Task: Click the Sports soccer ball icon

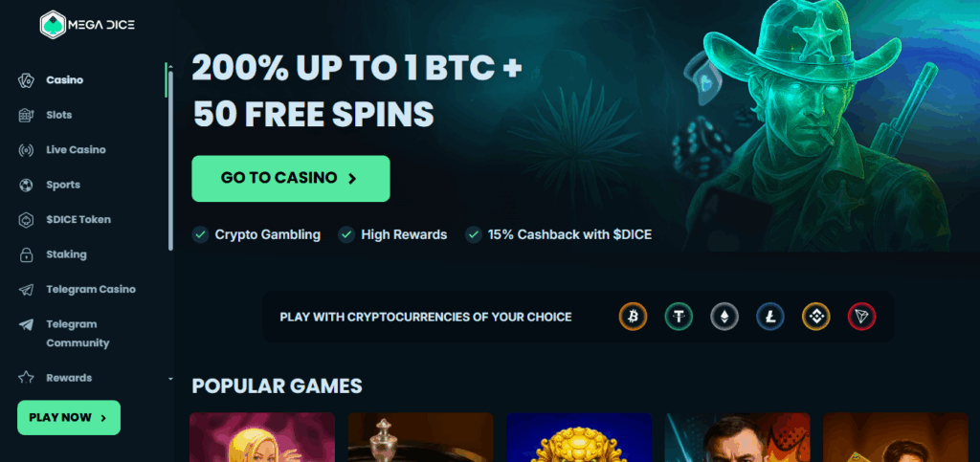Action: pos(26,185)
